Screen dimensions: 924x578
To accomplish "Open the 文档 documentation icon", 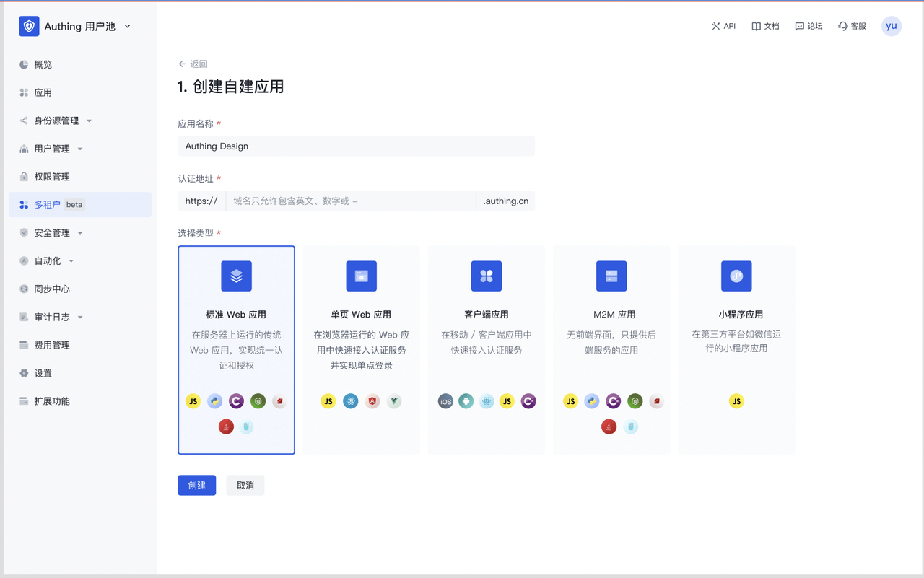I will [x=757, y=26].
